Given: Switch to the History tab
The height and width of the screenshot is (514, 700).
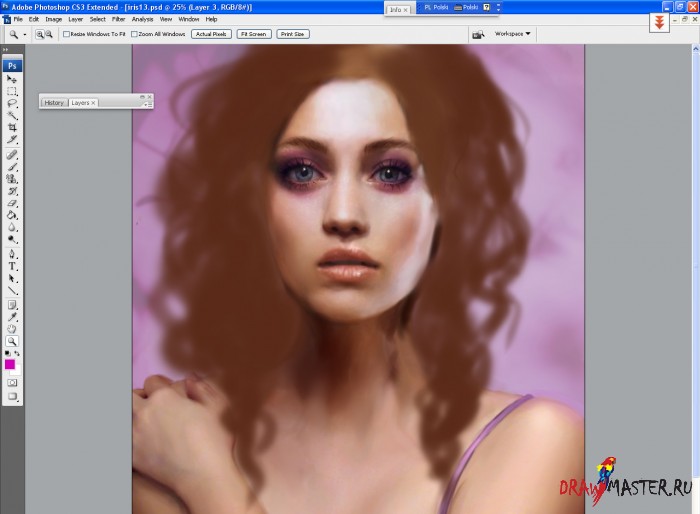Looking at the screenshot, I should pyautogui.click(x=54, y=103).
